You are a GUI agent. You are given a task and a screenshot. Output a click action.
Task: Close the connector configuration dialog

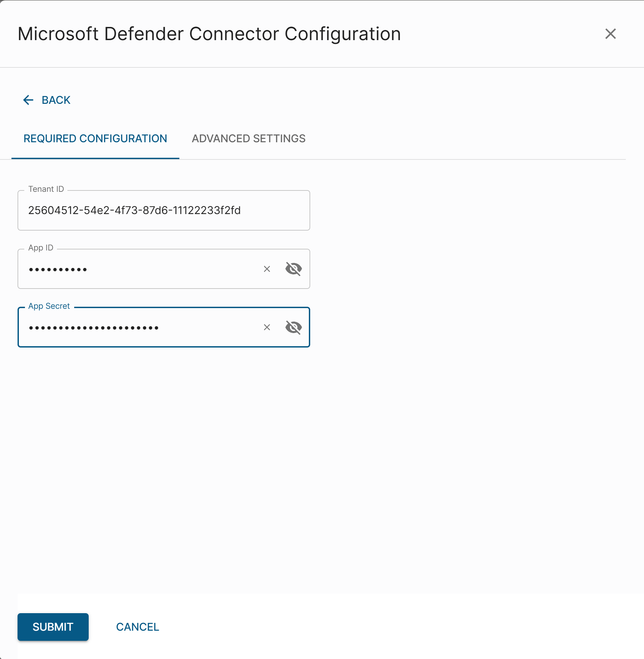tap(610, 34)
